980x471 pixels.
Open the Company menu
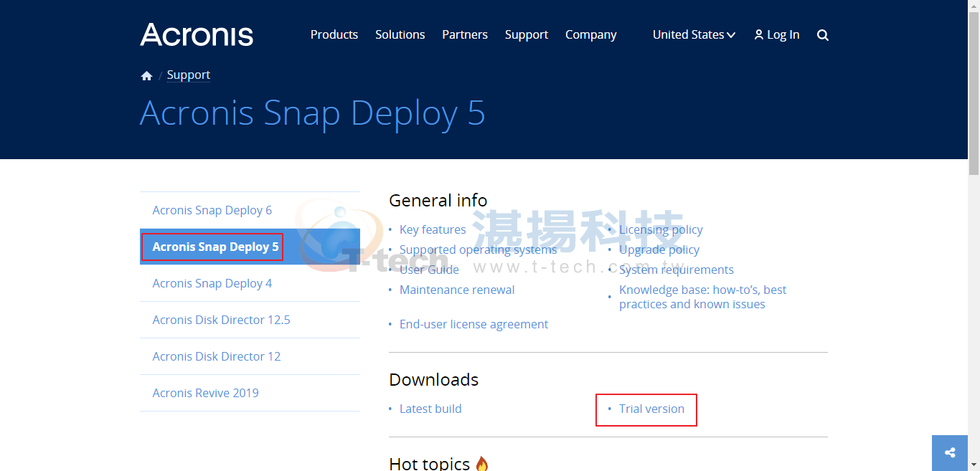pos(591,34)
